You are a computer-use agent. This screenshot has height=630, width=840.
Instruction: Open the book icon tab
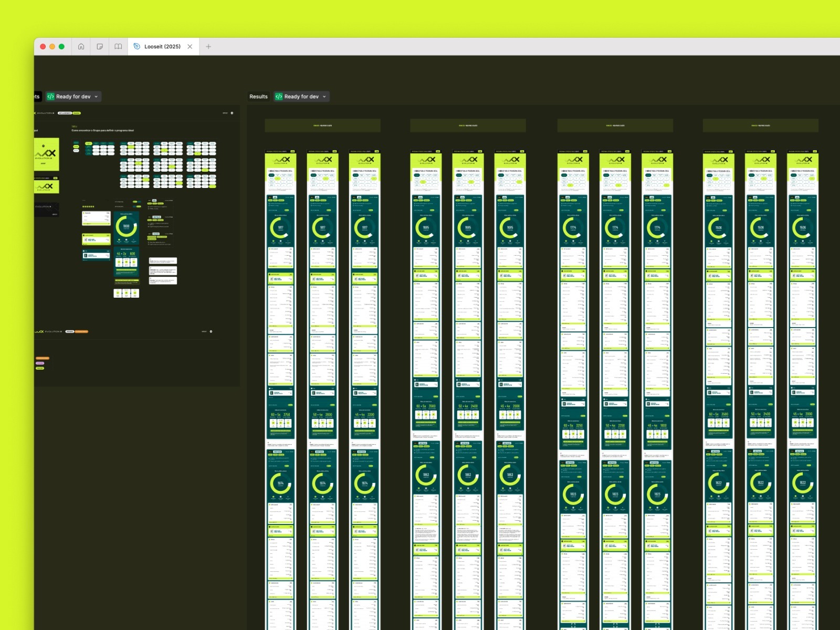(x=118, y=47)
